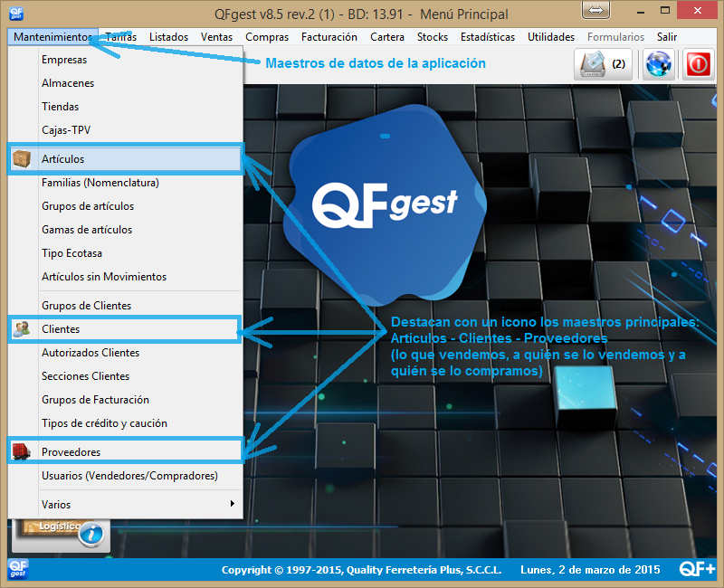The image size is (724, 588).
Task: Choose Grupos de artículos
Action: pos(125,206)
